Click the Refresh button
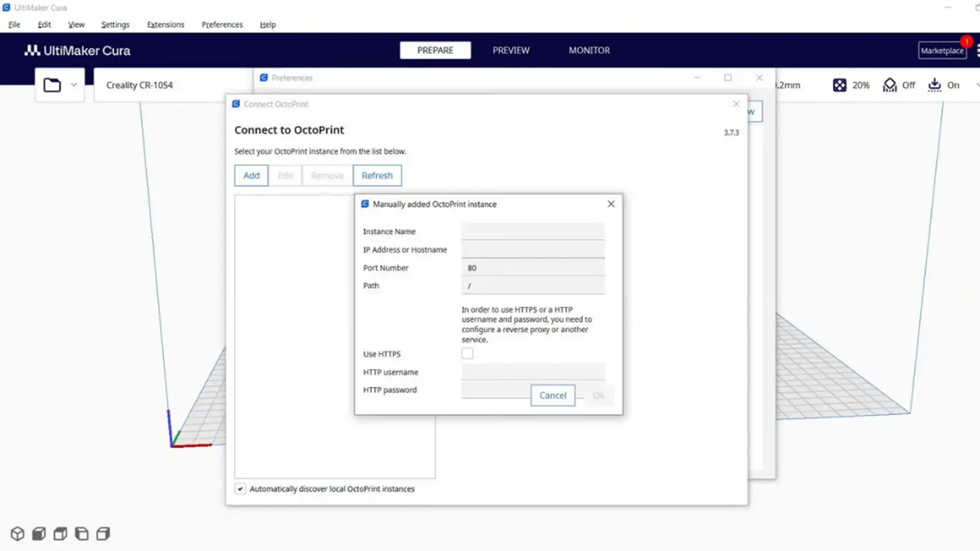 [377, 176]
